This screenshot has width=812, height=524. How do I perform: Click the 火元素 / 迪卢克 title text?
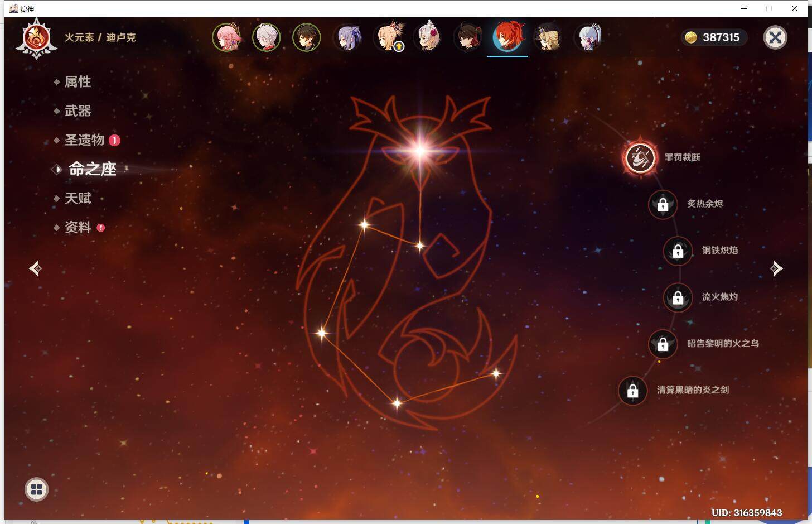100,37
